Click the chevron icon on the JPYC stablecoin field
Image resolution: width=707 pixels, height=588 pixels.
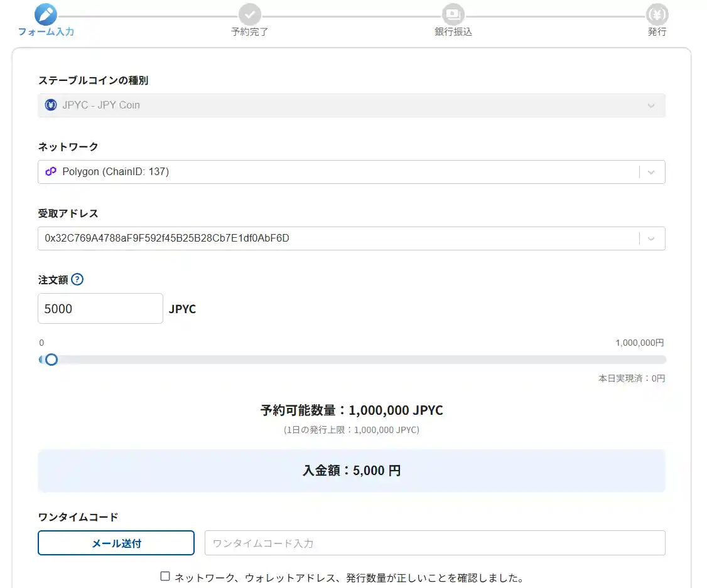click(651, 105)
